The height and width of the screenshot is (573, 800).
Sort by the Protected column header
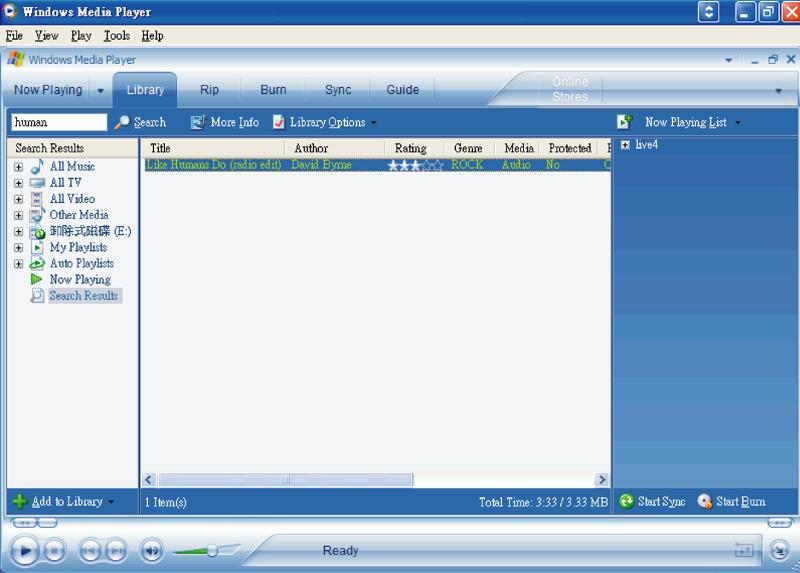(569, 148)
